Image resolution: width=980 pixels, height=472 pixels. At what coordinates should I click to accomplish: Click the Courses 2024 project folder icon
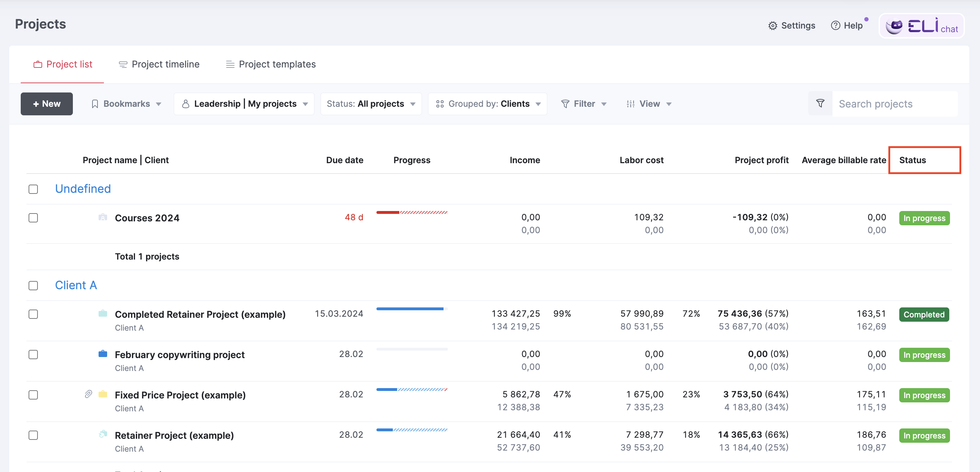[103, 217]
